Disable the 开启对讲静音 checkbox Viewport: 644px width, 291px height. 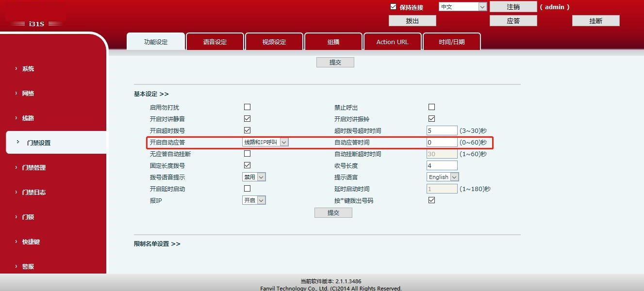click(247, 118)
